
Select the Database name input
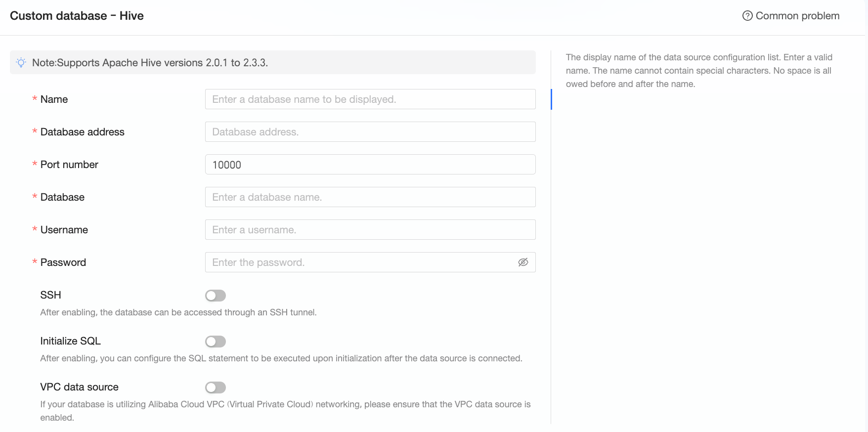pos(370,197)
